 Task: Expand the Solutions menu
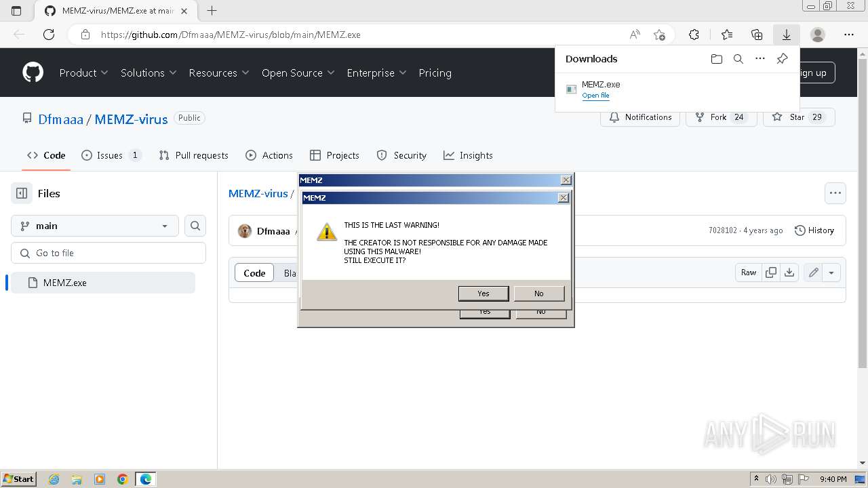coord(149,73)
